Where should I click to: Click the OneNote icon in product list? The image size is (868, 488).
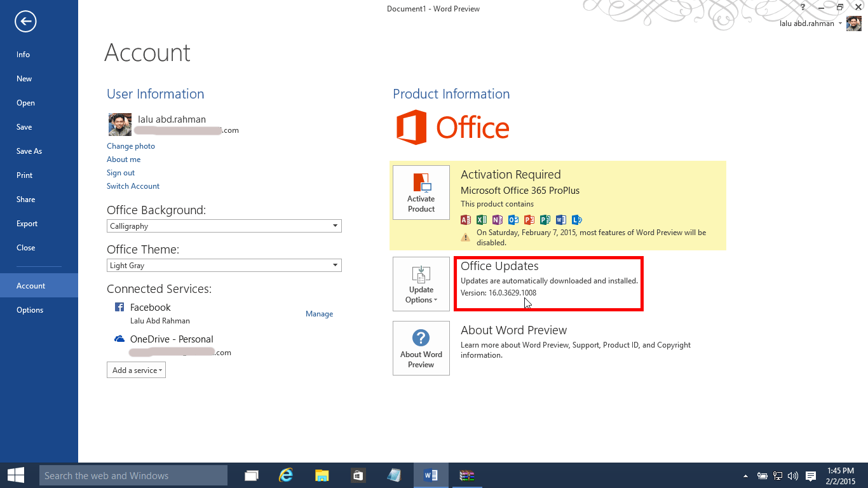[497, 220]
